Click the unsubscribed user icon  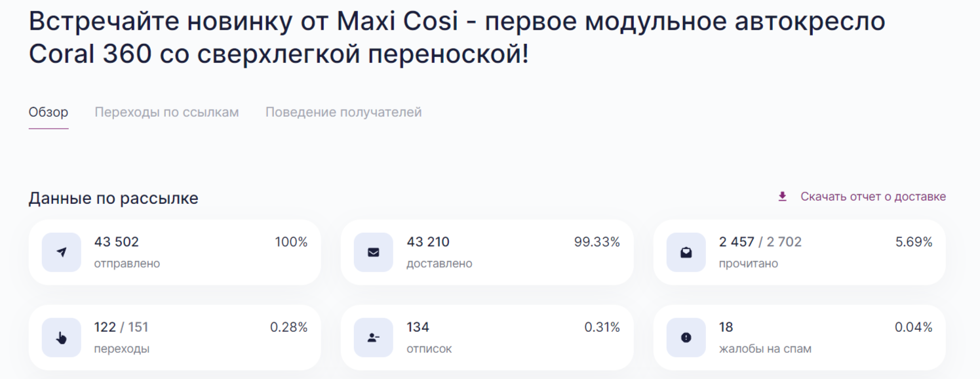[374, 338]
